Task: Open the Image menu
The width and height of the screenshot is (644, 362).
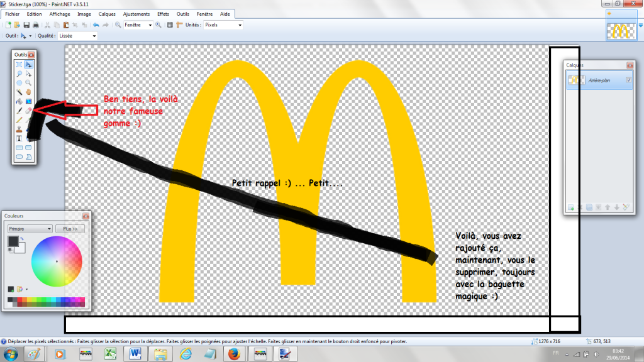Action: 84,14
